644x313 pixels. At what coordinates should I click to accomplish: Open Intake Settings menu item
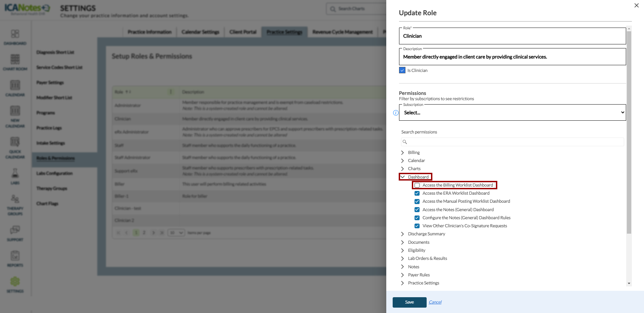pos(51,143)
